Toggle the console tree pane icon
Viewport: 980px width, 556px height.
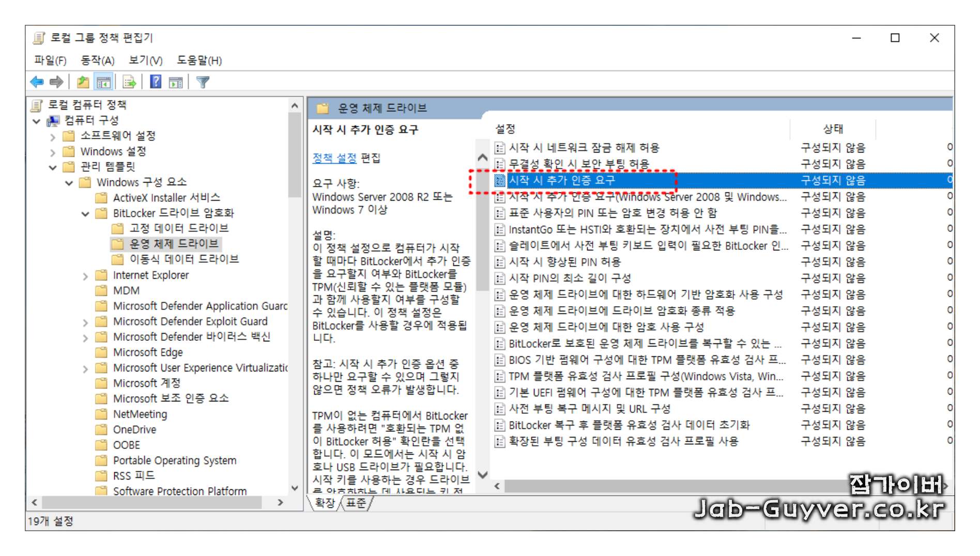click(103, 81)
